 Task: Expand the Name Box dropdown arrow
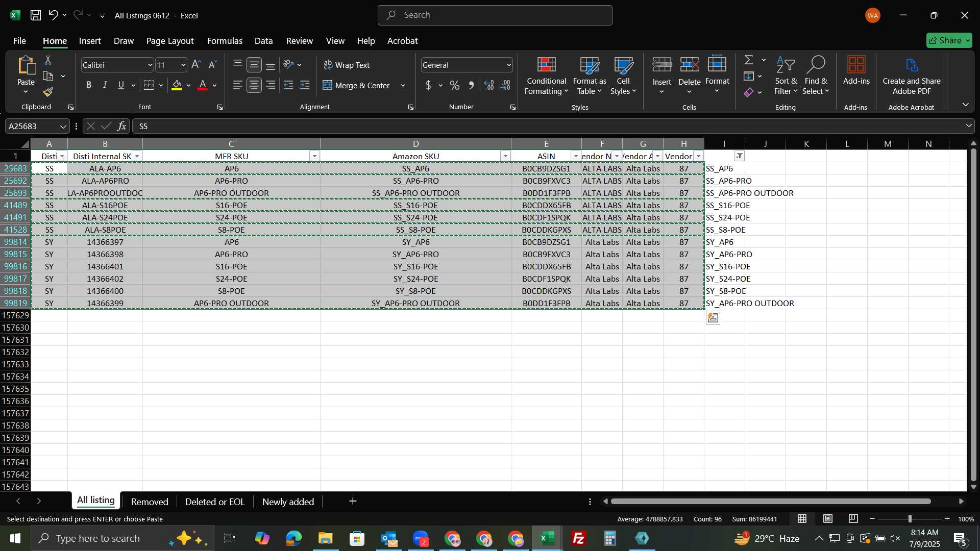click(63, 126)
